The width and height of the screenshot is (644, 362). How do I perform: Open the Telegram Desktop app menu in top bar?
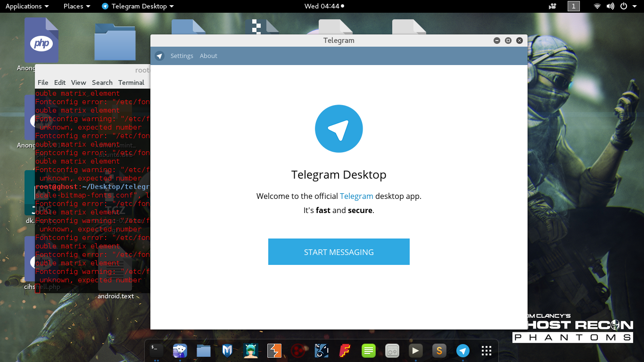138,6
